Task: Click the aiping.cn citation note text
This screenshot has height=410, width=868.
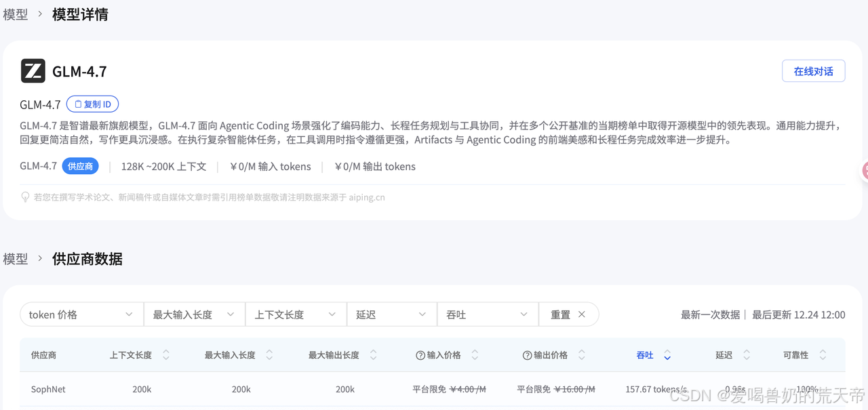Action: click(x=209, y=197)
